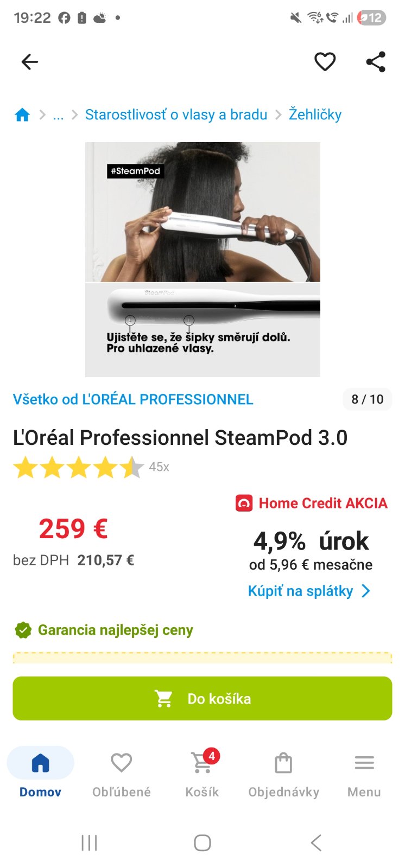Open Kúpiť na splátky chevron
Screen dimensions: 405x868
pyautogui.click(x=366, y=591)
